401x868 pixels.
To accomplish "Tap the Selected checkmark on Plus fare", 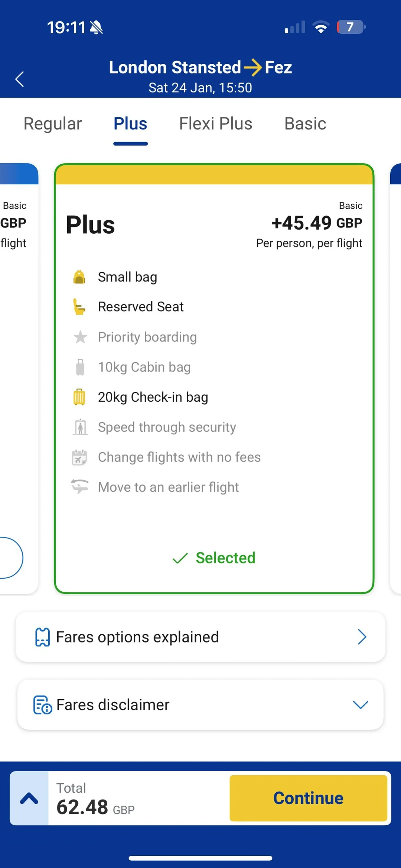I will click(x=180, y=558).
